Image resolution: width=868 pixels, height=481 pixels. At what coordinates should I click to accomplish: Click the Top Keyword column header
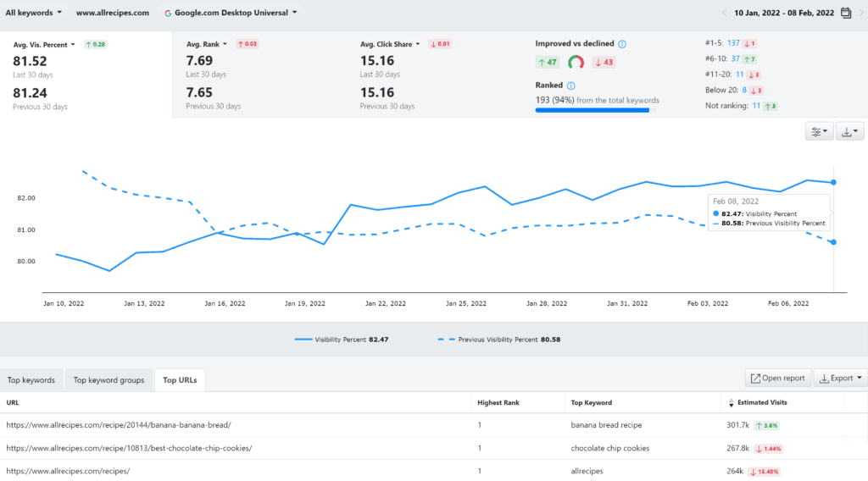pyautogui.click(x=591, y=402)
